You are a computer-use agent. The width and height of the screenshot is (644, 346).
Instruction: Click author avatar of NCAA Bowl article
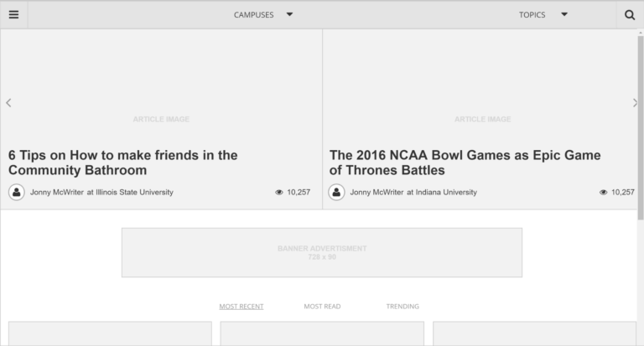pos(336,192)
